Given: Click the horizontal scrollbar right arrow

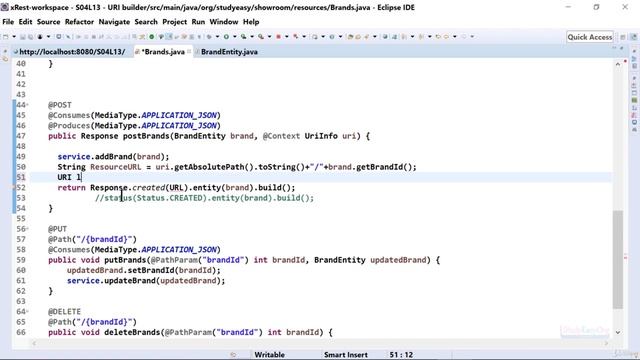Looking at the screenshot, I should tap(606, 343).
